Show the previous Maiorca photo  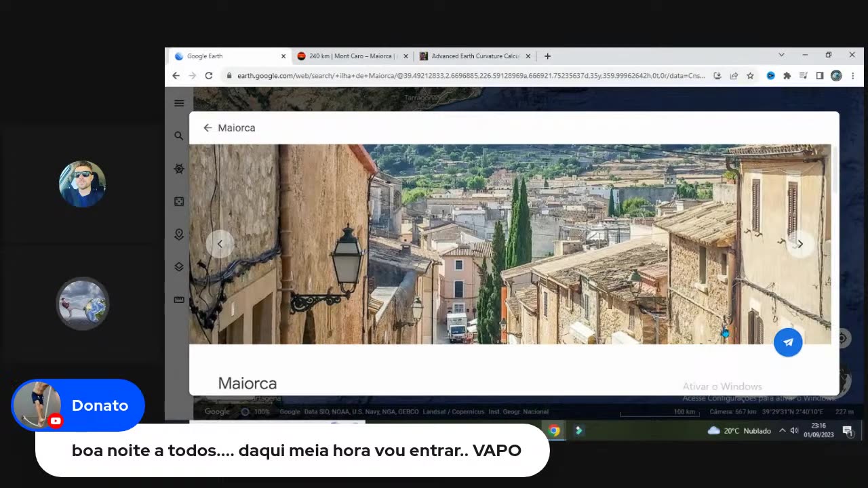219,244
